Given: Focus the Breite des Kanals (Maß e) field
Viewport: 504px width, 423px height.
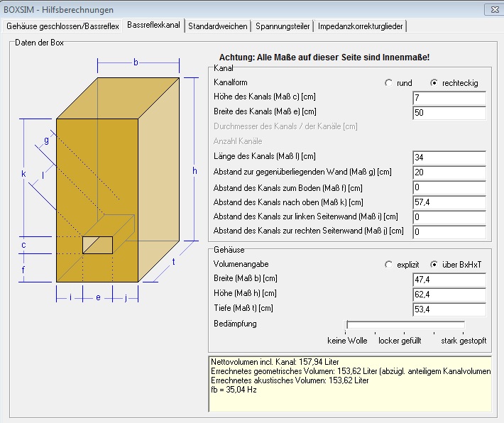Looking at the screenshot, I should (x=449, y=113).
